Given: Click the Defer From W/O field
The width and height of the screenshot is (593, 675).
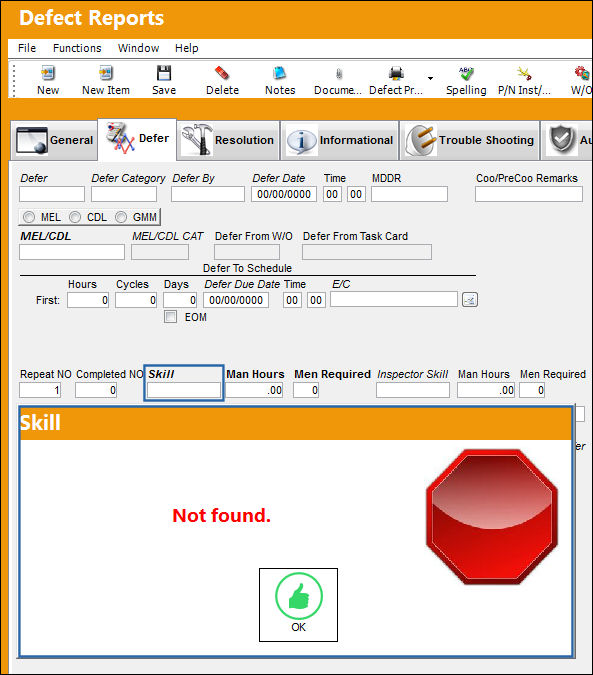Looking at the screenshot, I should pyautogui.click(x=247, y=252).
